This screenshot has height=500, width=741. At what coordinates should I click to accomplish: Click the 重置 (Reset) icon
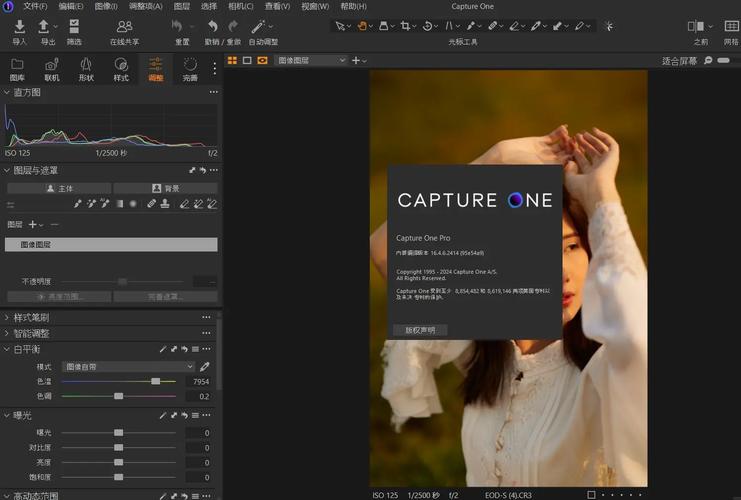tap(178, 26)
